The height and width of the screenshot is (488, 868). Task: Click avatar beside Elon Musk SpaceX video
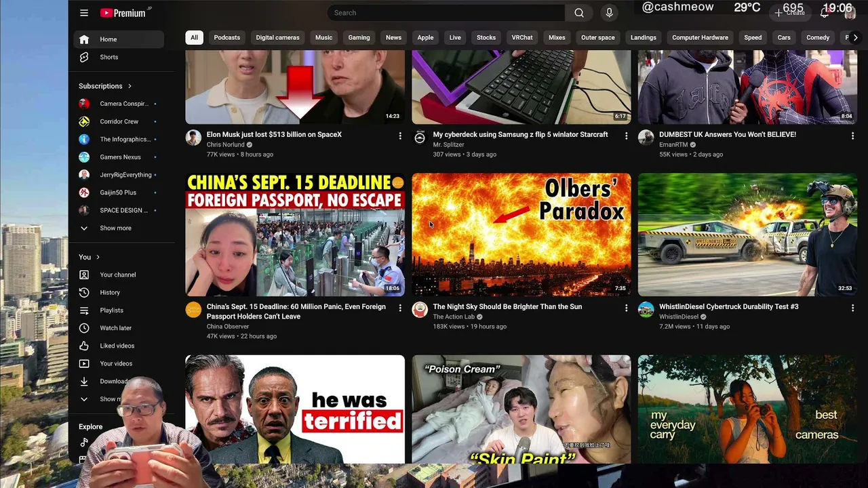coord(194,138)
